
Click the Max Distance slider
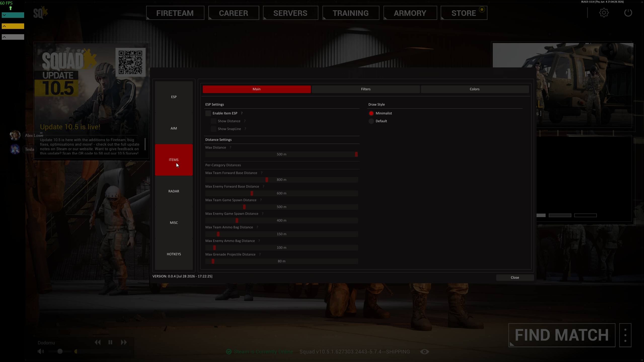[x=282, y=154]
